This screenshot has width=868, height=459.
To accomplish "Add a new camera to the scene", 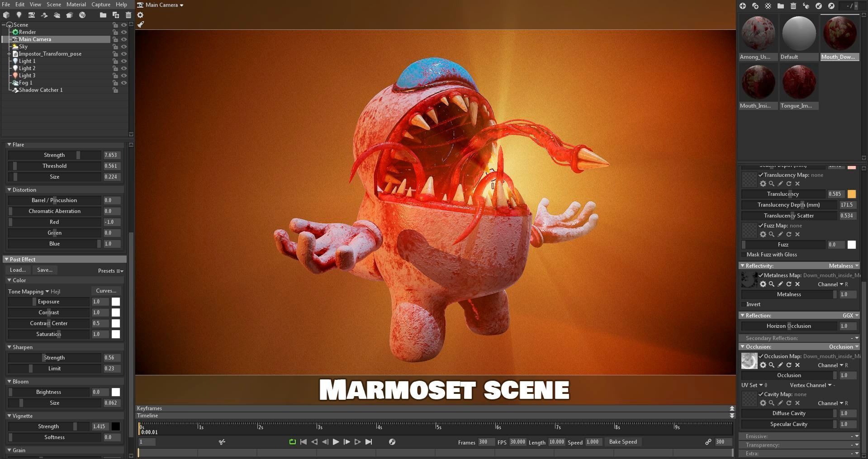I will (32, 15).
